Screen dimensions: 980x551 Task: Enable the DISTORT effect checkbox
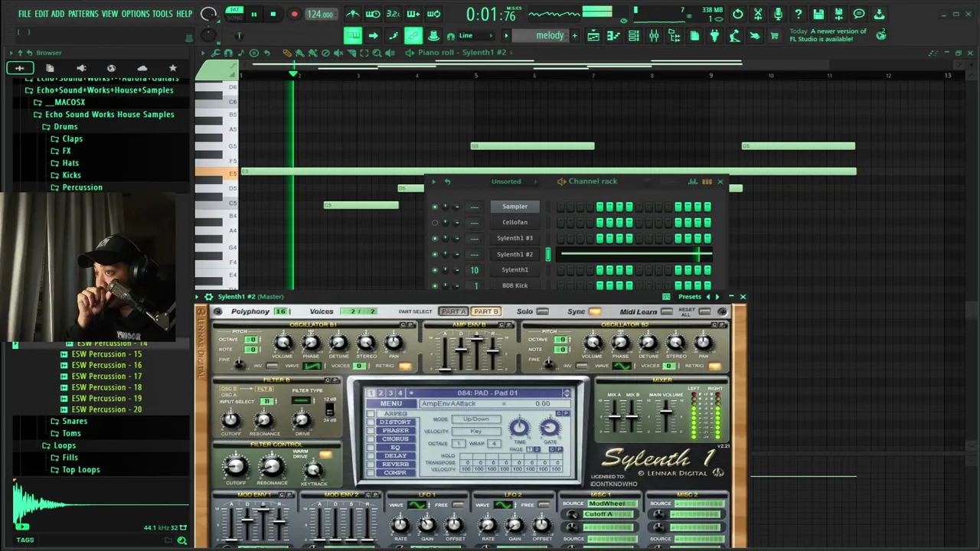[371, 422]
